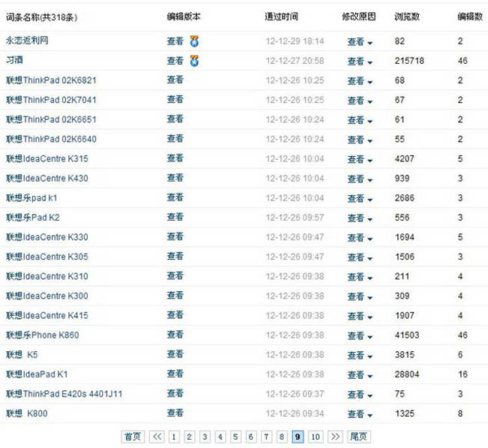
Task: Go to page 1 in pagination
Action: pos(174,437)
